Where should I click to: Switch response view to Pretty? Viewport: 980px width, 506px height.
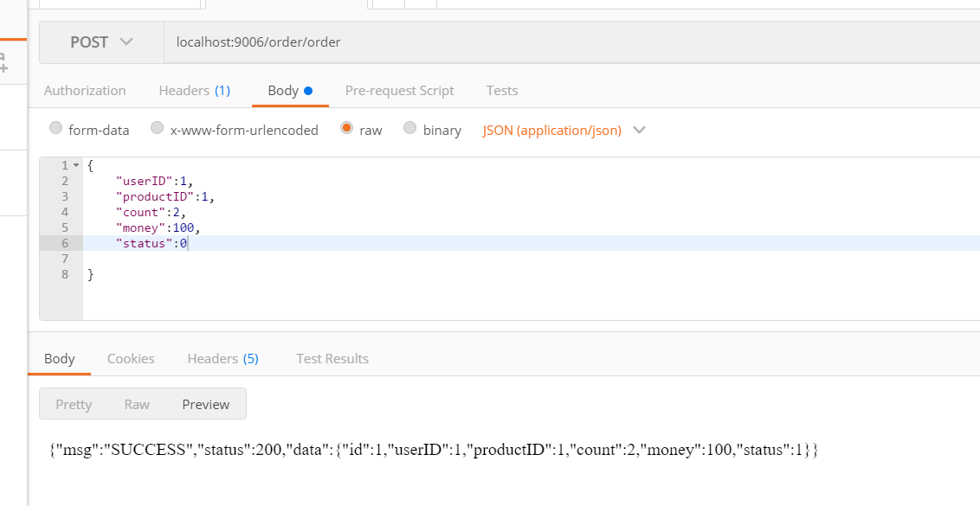[x=74, y=404]
